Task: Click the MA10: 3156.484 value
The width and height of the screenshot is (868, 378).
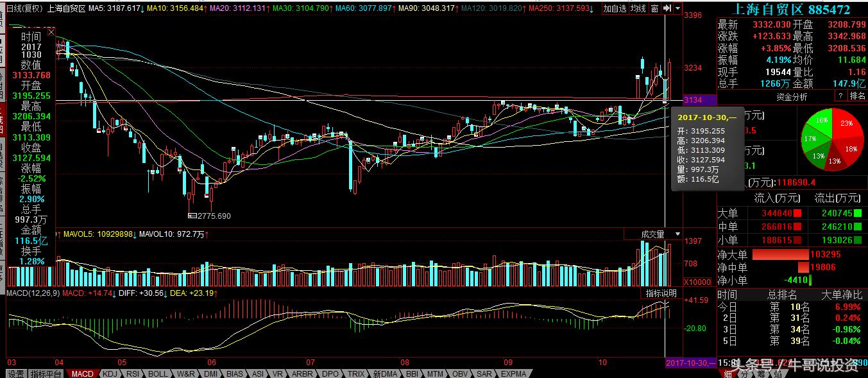Action: coord(175,8)
